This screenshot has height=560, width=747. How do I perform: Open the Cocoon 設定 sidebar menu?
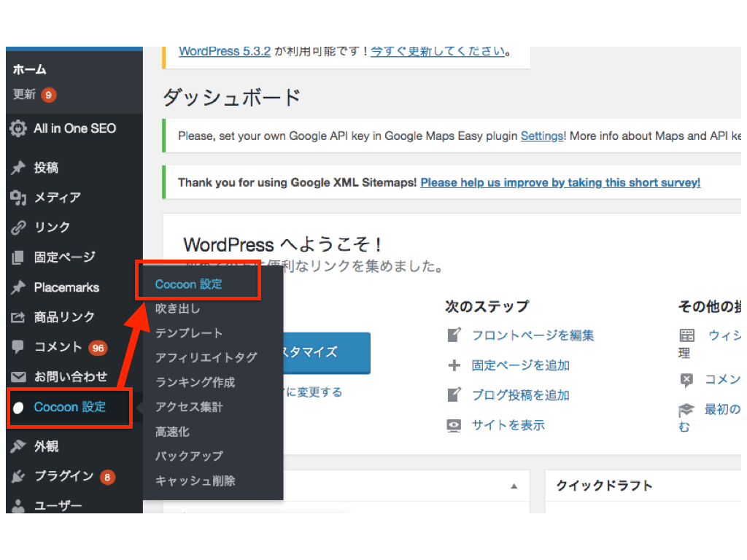(69, 408)
